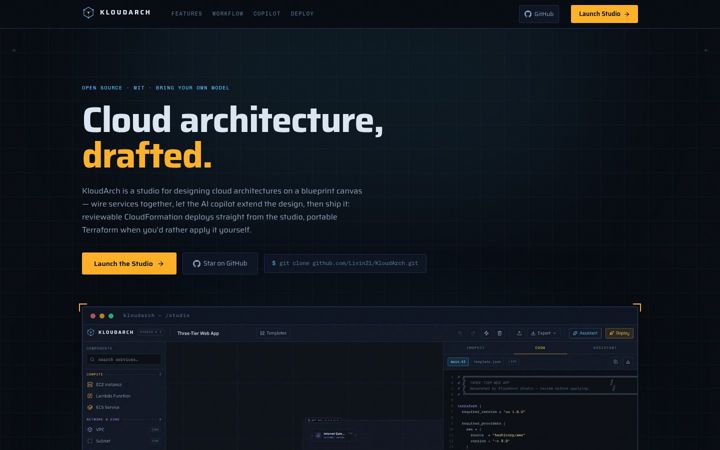Click the upload/import icon in studio toolbar
Screen dimensions: 720x450
point(519,333)
